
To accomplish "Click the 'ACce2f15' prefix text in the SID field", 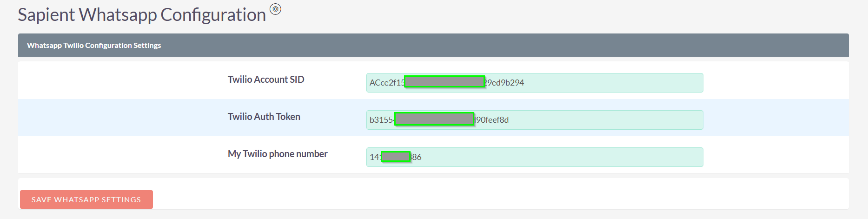I will point(386,83).
